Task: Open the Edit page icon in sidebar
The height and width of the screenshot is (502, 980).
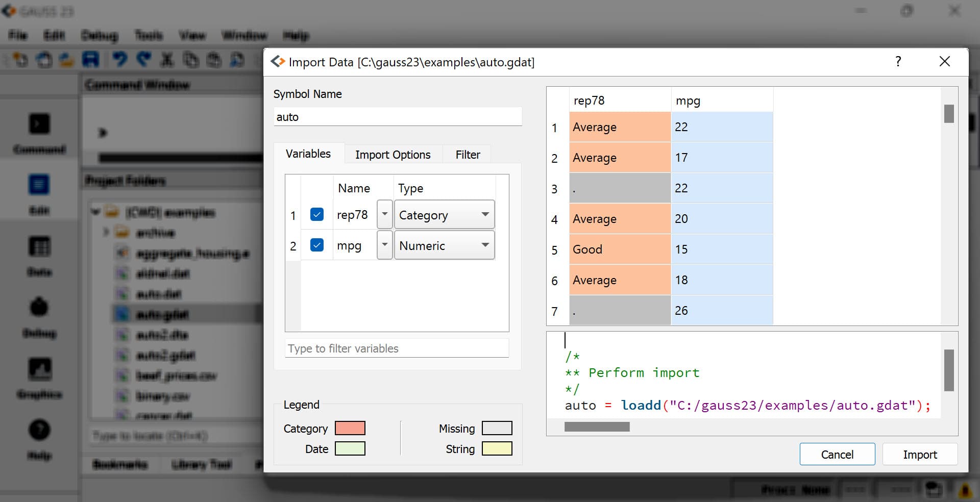Action: pos(39,194)
